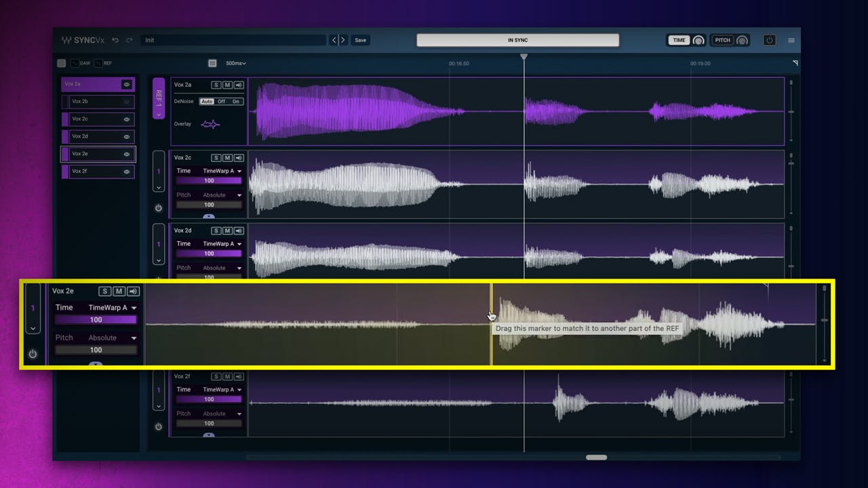
Task: Open the hamburger menu at top right
Action: pyautogui.click(x=791, y=40)
